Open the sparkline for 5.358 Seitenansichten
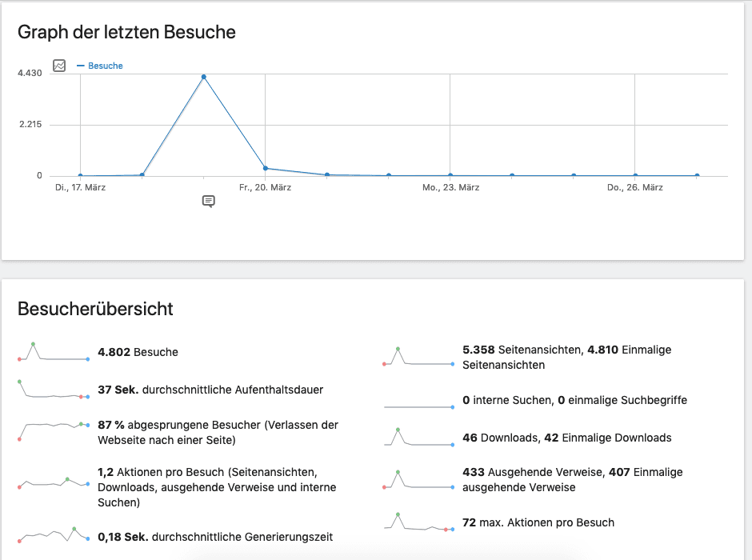This screenshot has width=752, height=560. point(418,357)
